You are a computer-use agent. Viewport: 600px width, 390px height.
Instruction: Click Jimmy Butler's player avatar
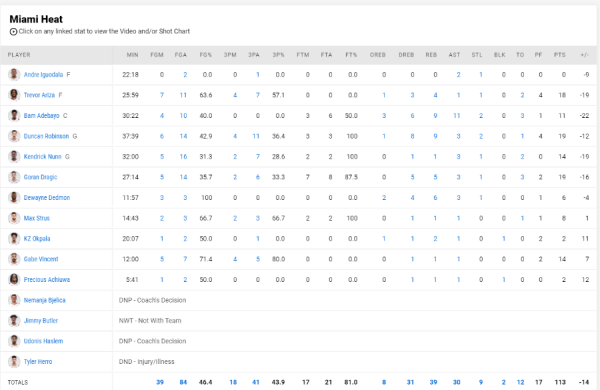click(14, 321)
